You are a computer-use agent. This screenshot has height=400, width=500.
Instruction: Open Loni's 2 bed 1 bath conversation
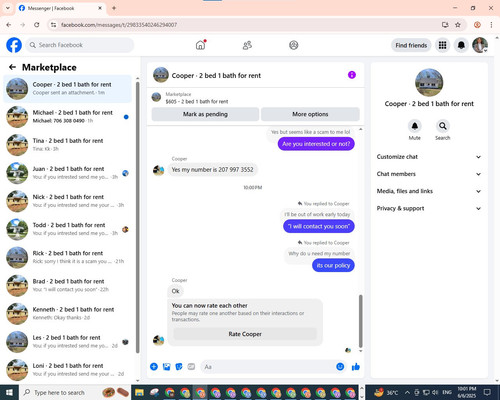click(x=67, y=370)
